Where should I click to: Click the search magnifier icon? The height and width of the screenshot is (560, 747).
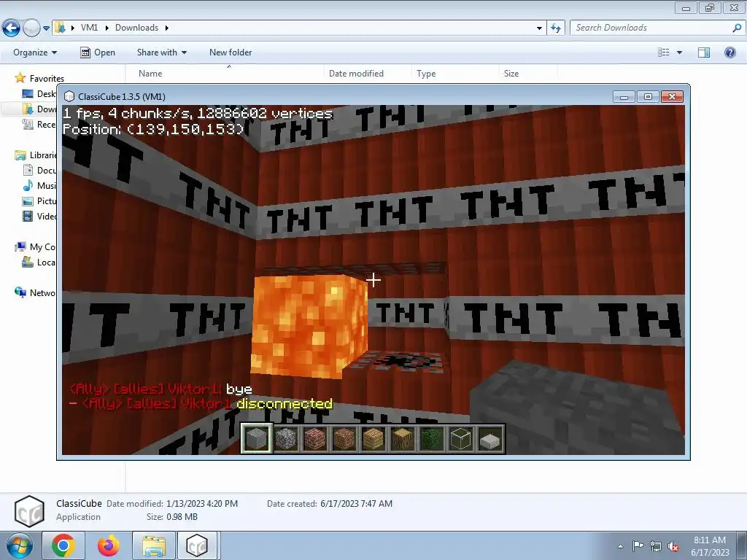737,28
